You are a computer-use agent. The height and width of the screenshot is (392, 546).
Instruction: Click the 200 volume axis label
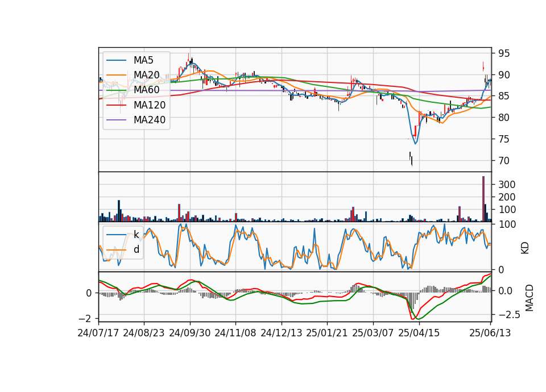pyautogui.click(x=507, y=197)
